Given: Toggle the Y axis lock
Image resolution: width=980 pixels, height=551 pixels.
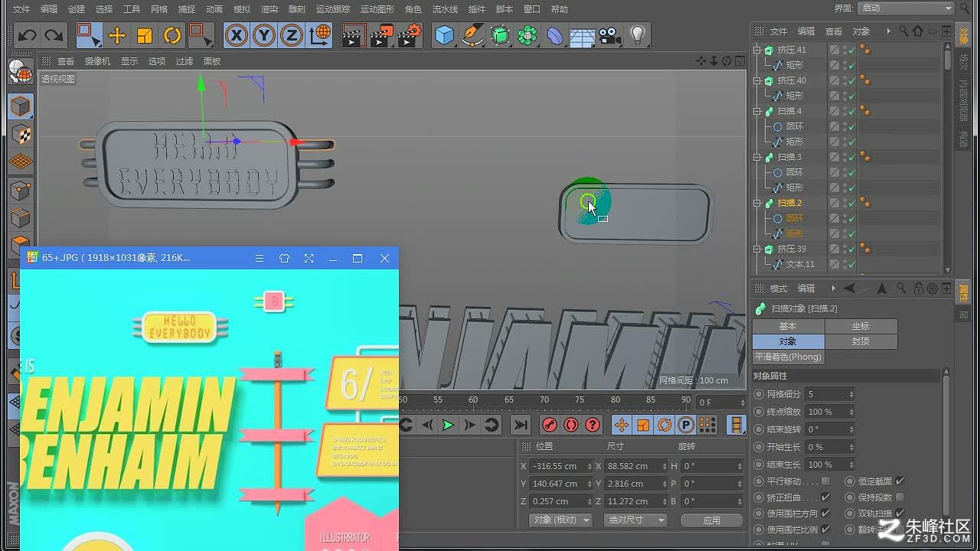Looking at the screenshot, I should point(264,35).
